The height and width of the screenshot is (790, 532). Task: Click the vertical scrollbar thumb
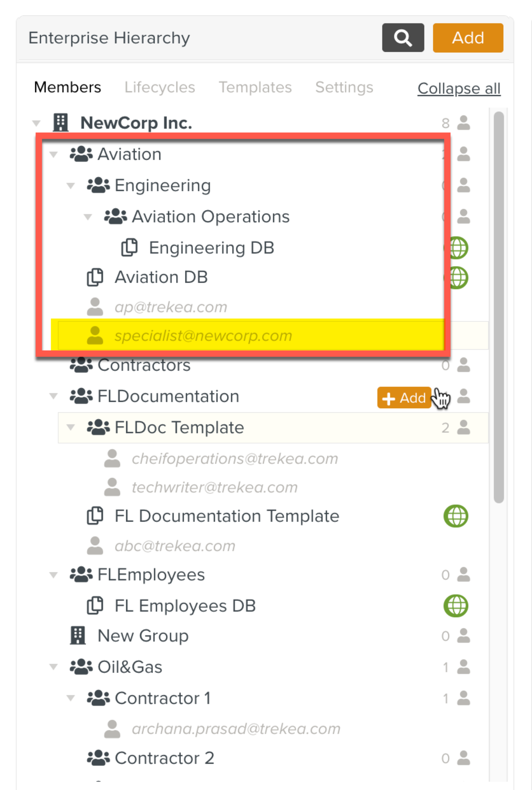(x=499, y=306)
